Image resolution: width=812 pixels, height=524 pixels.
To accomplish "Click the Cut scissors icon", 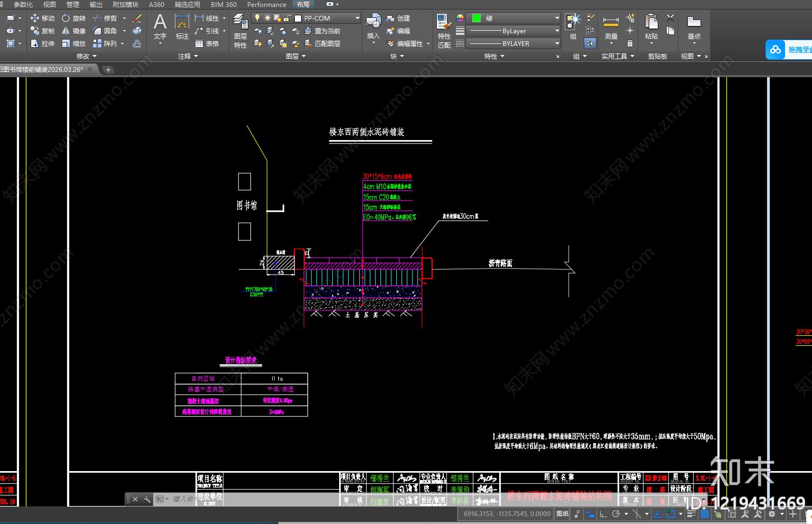I will [x=670, y=17].
